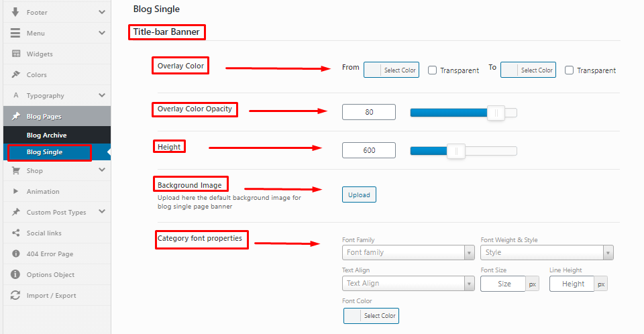Click the Social links share icon

tap(16, 233)
